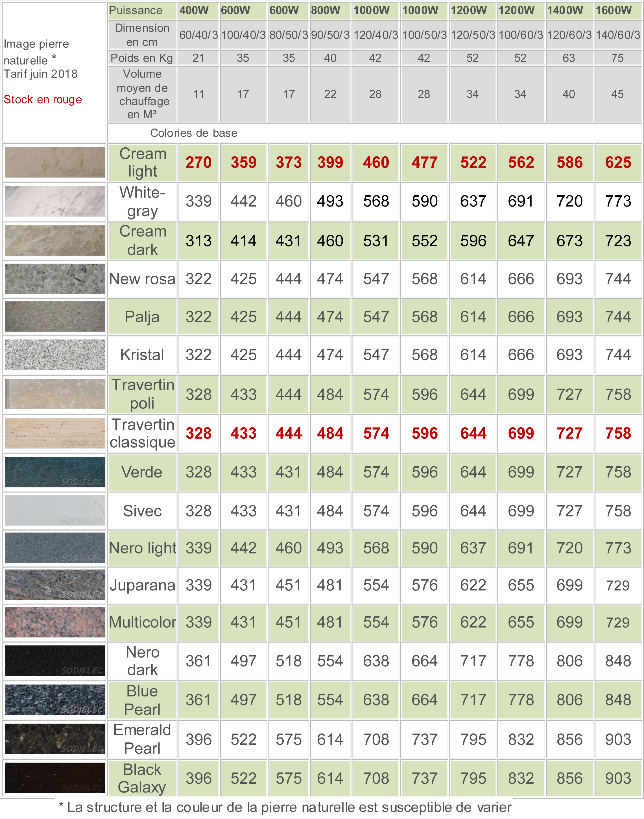The image size is (644, 819).
Task: Click the White-gray row label
Action: click(142, 202)
